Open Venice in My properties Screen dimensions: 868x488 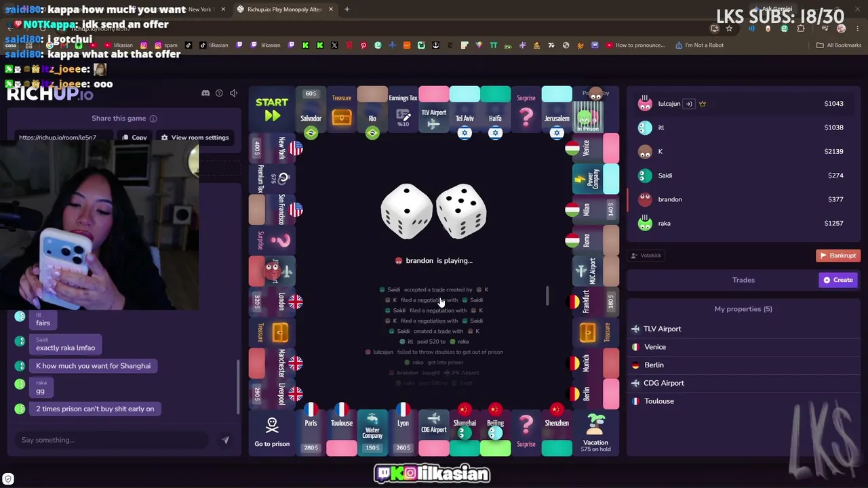pos(743,347)
